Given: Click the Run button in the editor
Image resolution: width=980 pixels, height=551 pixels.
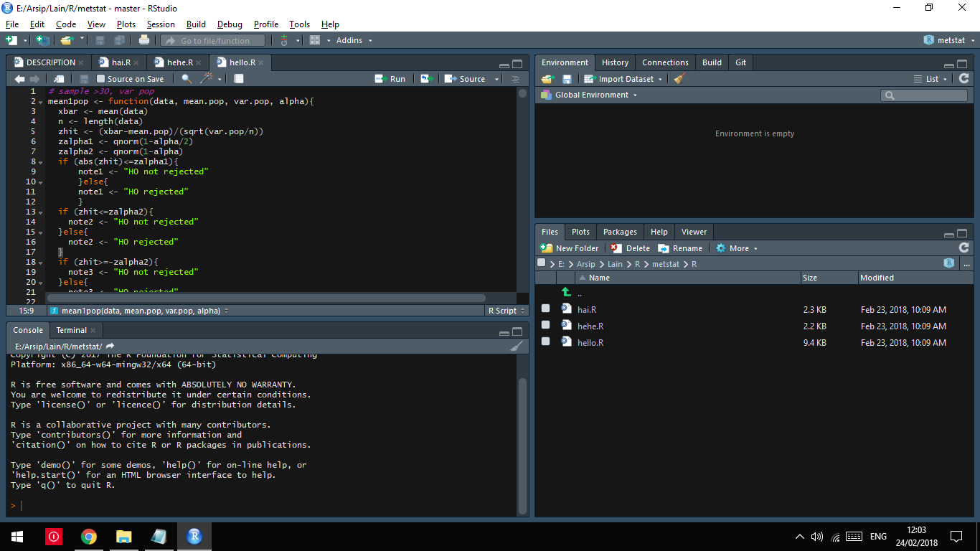Looking at the screenshot, I should 390,79.
